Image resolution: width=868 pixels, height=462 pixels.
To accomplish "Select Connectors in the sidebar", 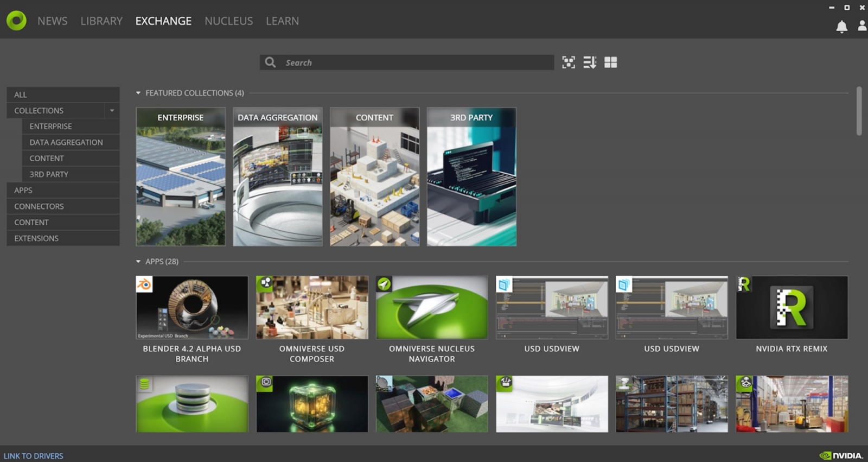I will [39, 206].
